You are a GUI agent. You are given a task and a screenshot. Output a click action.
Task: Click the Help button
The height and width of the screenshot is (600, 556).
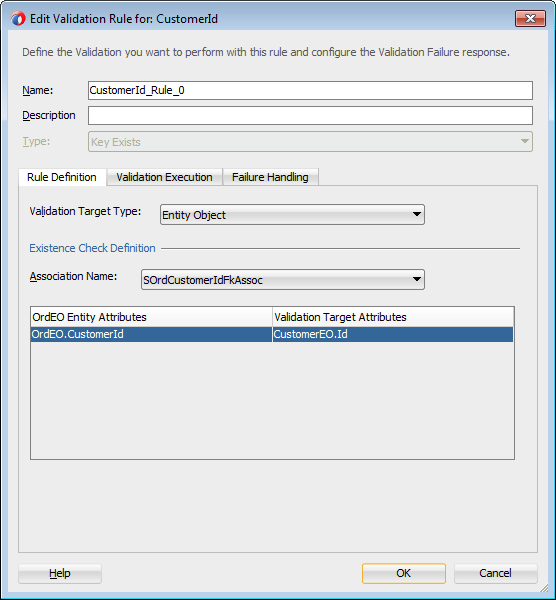click(x=60, y=573)
